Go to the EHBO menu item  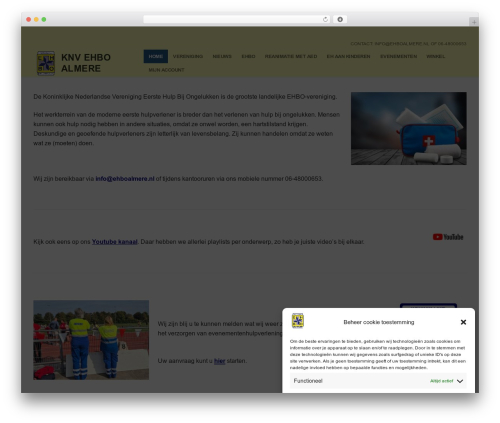point(248,56)
